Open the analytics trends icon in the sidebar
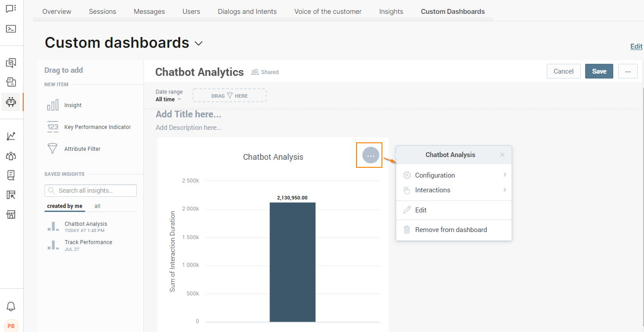The width and height of the screenshot is (644, 332). coord(11,136)
